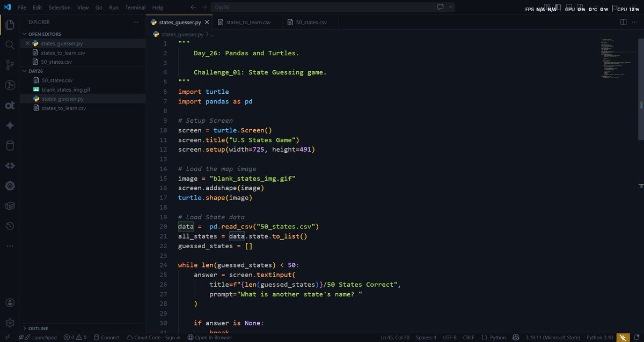Switch to the states_to_learn.csv editor tab
This screenshot has width=644, height=342.
pos(247,22)
